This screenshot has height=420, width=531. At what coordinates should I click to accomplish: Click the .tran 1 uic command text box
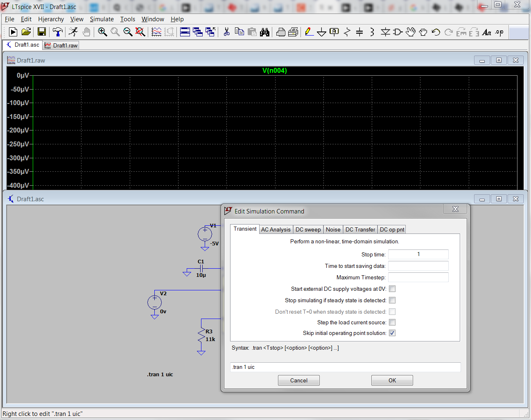pyautogui.click(x=346, y=367)
